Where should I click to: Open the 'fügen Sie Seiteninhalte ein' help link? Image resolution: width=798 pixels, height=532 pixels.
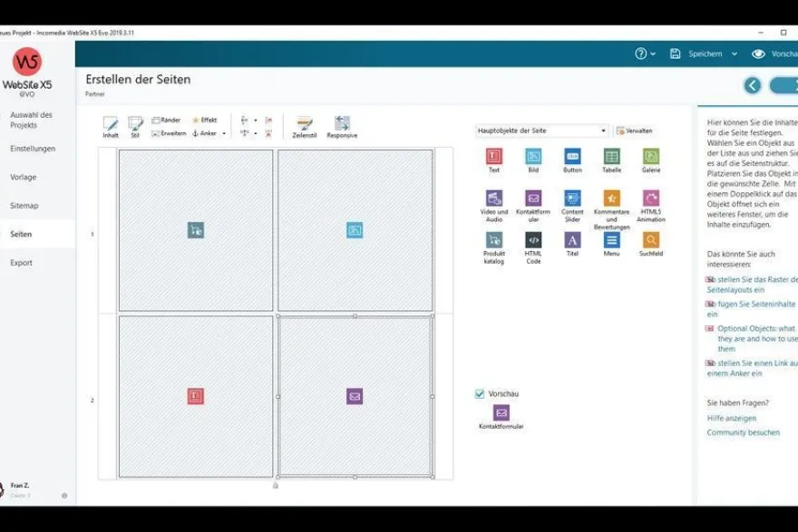[751, 309]
